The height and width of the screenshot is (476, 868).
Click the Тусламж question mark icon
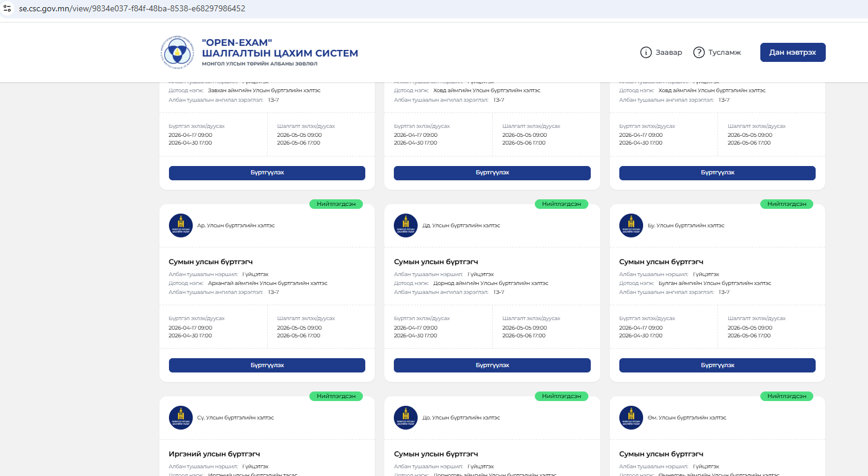pos(699,52)
